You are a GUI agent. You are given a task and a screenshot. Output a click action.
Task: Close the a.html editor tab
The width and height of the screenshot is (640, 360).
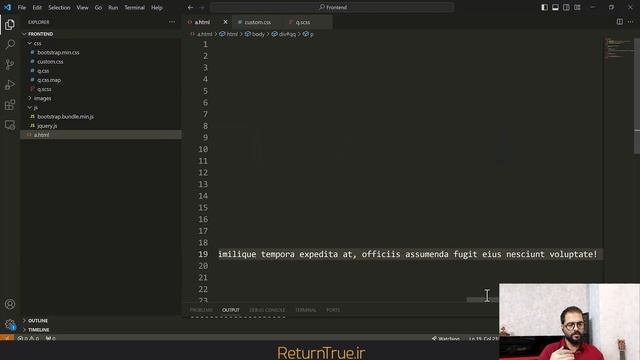point(225,22)
